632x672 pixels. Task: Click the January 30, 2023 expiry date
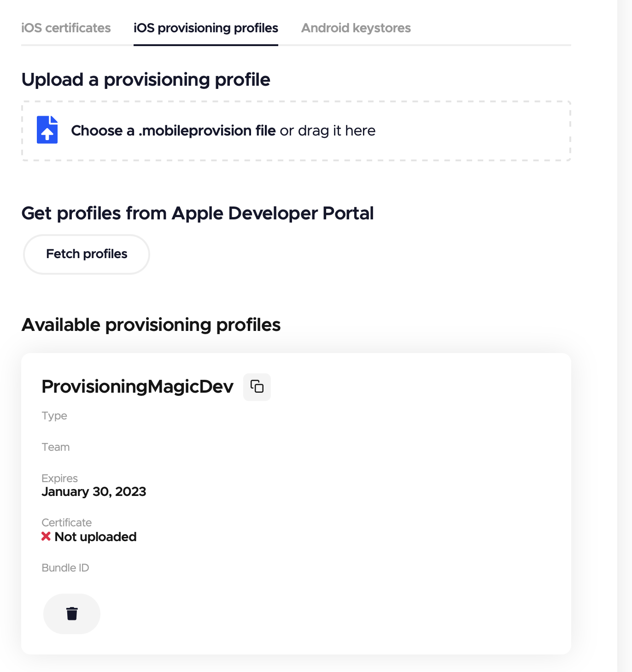pyautogui.click(x=94, y=492)
